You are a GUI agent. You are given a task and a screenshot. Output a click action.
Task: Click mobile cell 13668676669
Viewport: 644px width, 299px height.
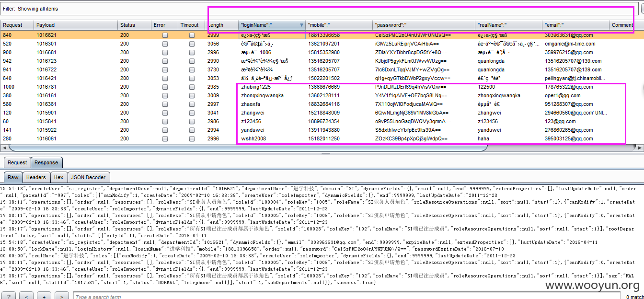point(324,87)
